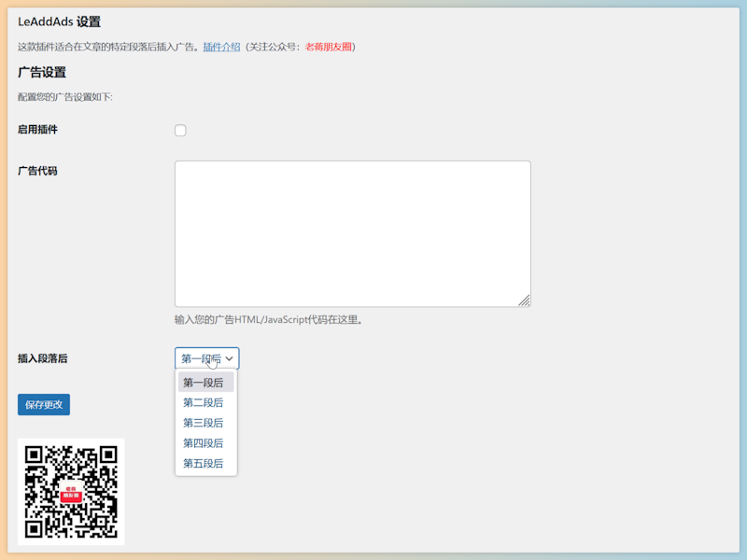Image resolution: width=747 pixels, height=560 pixels.
Task: Choose 第五段后 from the list
Action: coord(204,464)
